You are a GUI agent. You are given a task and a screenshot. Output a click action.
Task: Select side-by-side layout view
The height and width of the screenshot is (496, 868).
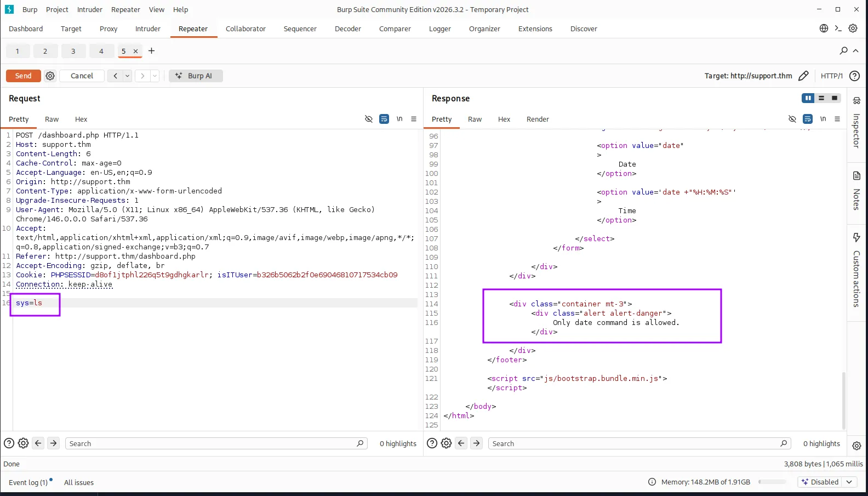[808, 98]
